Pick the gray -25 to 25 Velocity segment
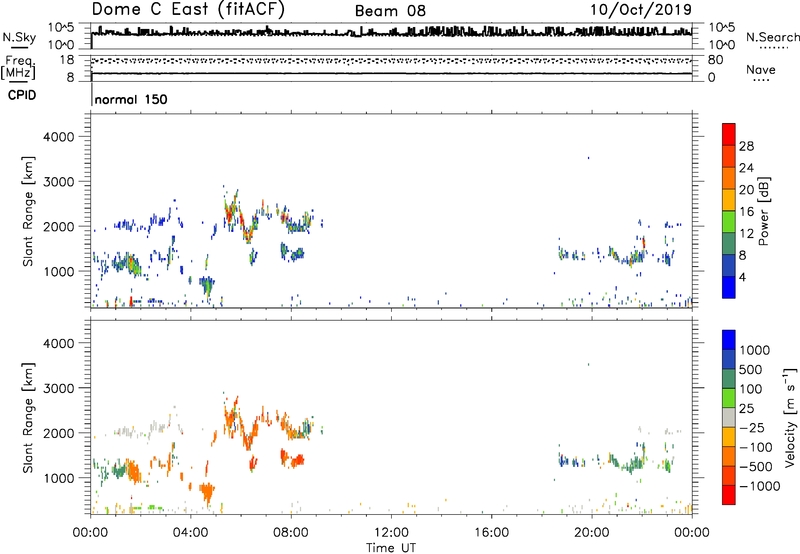The width and height of the screenshot is (800, 554). (729, 417)
